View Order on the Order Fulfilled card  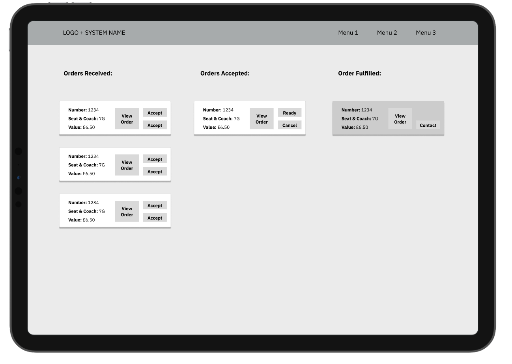(x=400, y=119)
